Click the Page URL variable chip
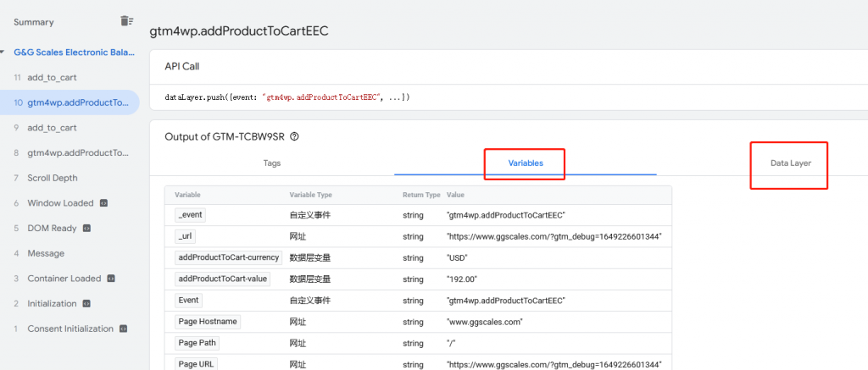 click(196, 364)
